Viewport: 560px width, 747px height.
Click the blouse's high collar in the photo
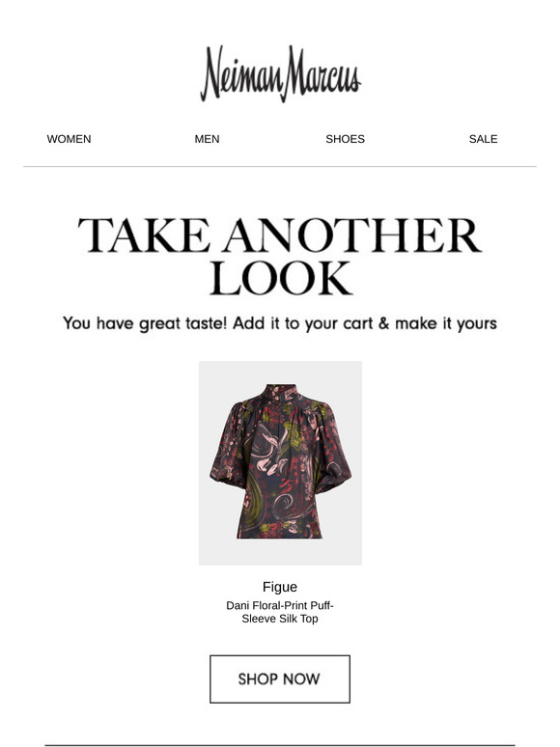click(x=276, y=391)
